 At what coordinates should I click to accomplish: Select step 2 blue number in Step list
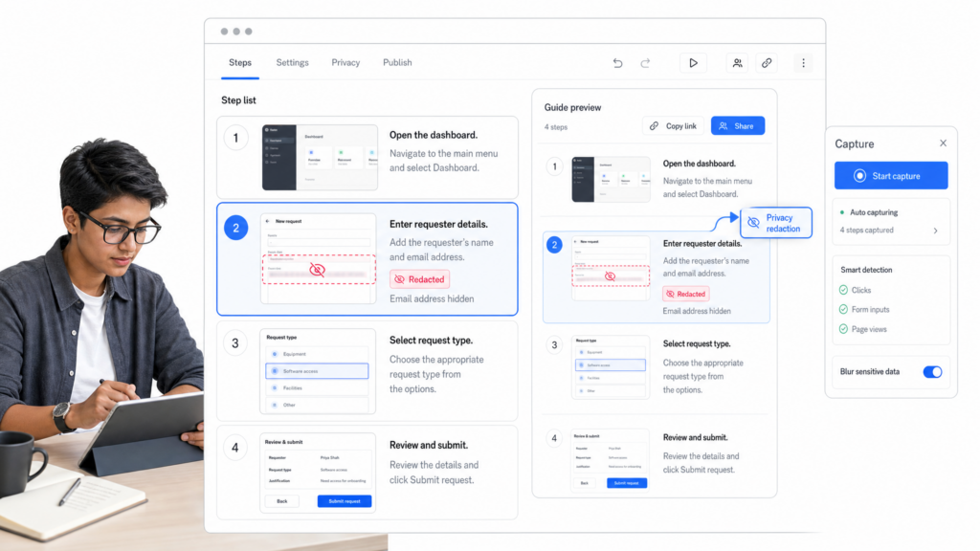pyautogui.click(x=235, y=228)
